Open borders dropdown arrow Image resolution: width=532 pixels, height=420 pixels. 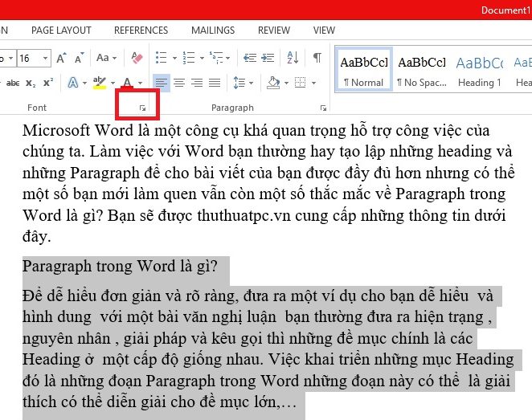(x=313, y=83)
